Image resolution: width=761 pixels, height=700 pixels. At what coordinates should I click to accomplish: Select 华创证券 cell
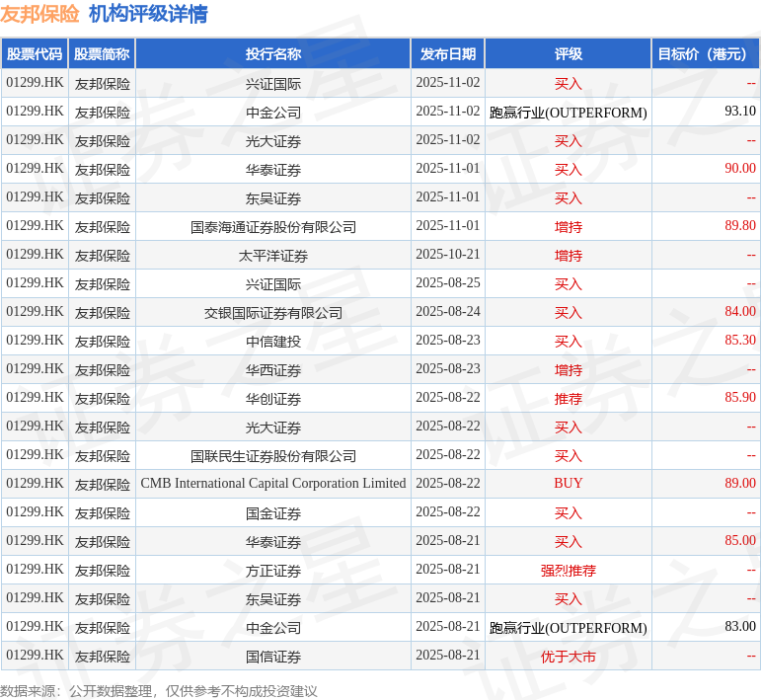point(273,399)
